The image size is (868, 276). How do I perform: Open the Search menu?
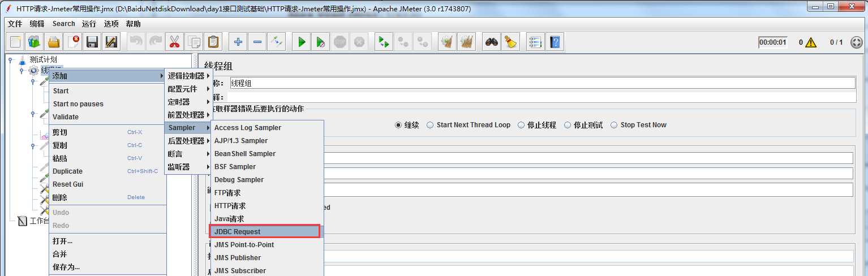click(x=64, y=24)
